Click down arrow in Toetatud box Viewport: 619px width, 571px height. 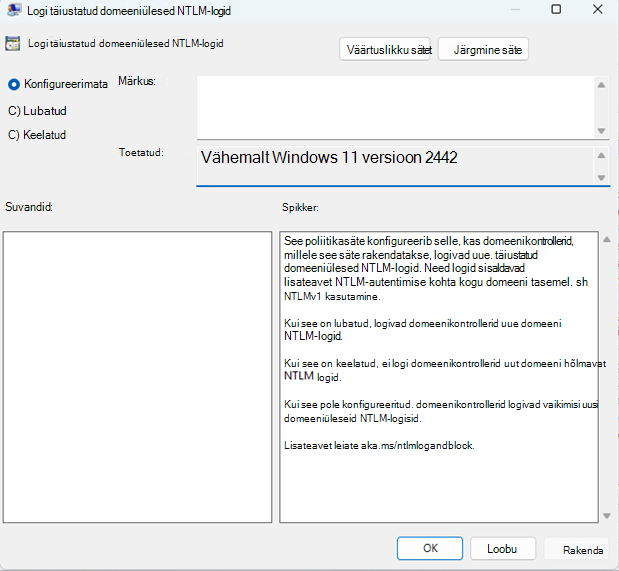[601, 178]
